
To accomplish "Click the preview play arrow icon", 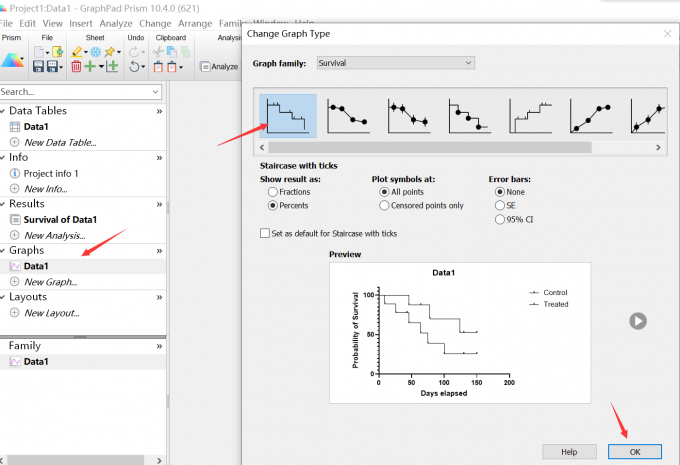I will 638,321.
